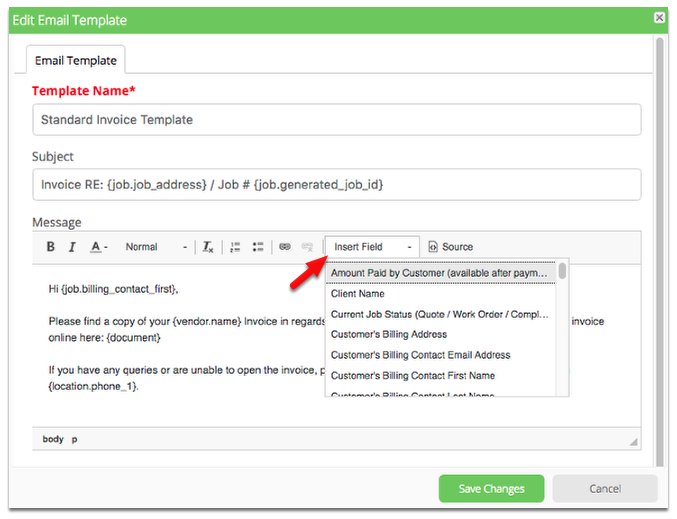The width and height of the screenshot is (677, 519).
Task: Select the p element in path bar
Action: point(74,440)
